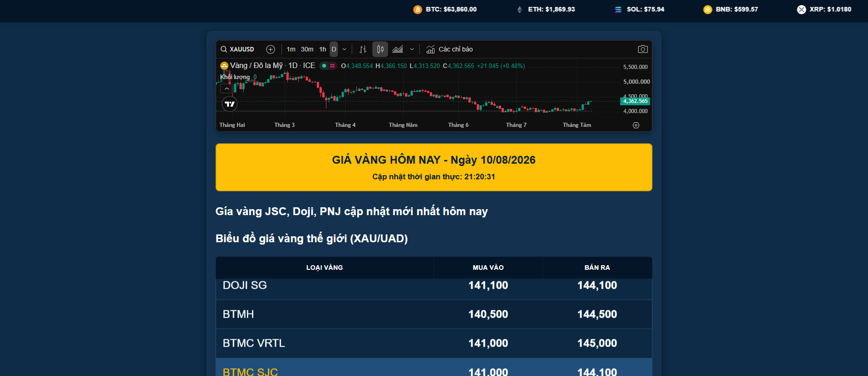Click the BÁN RA column header
The height and width of the screenshot is (376, 868).
point(597,268)
